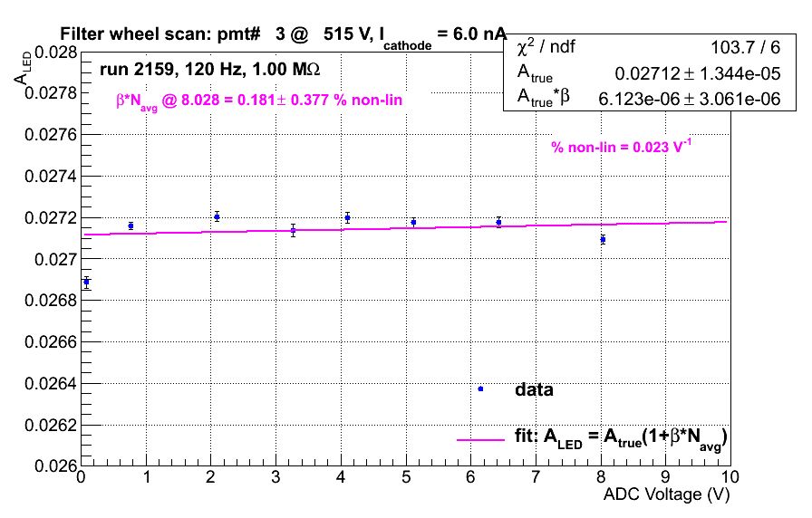The height and width of the screenshot is (518, 812).
Task: Click x-axis label 9
Action: [665, 476]
